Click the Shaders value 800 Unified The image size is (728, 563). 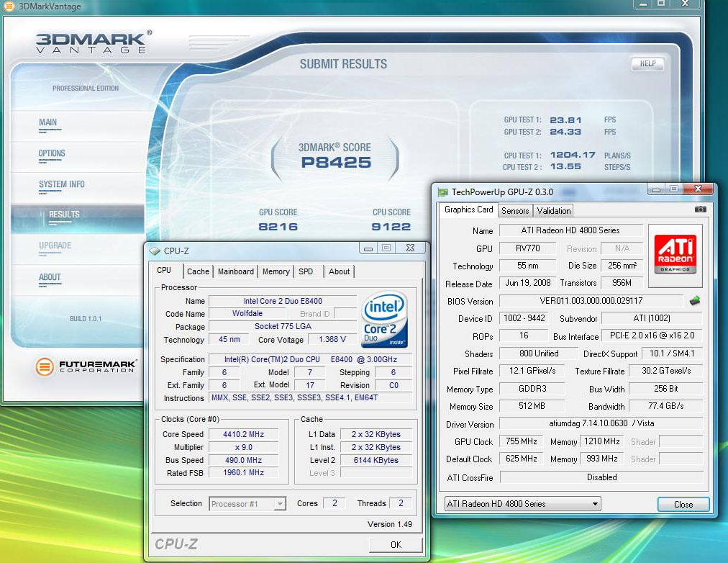pyautogui.click(x=539, y=353)
